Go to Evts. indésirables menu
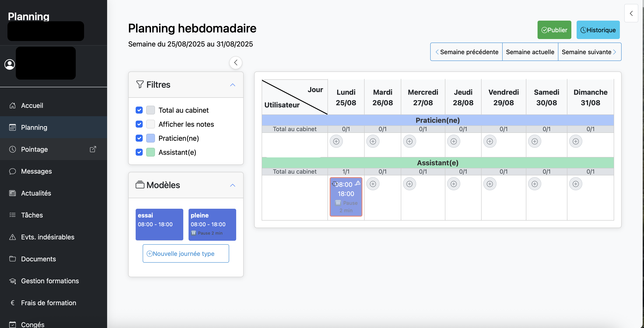 tap(47, 237)
